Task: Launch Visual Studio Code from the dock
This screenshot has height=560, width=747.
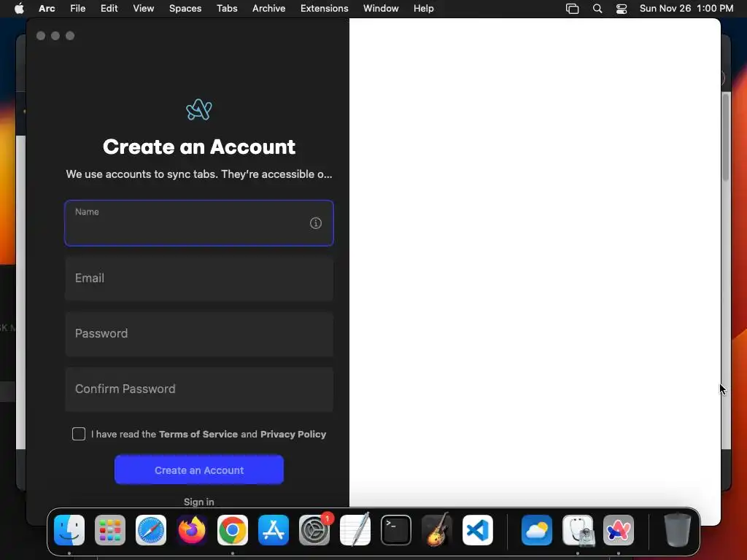Action: pyautogui.click(x=478, y=529)
